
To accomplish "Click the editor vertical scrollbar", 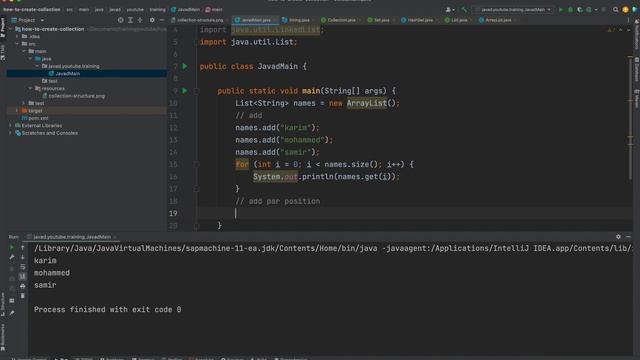I will (630, 118).
